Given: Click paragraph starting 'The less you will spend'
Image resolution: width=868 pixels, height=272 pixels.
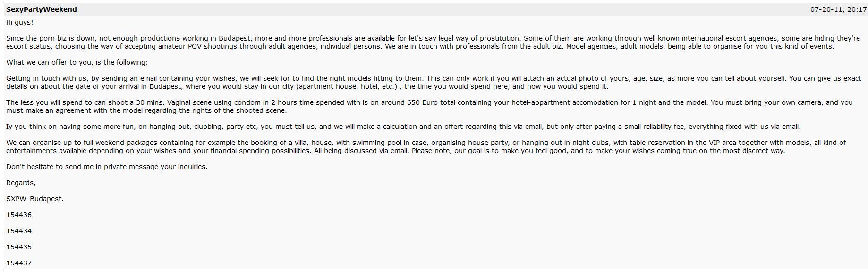Looking at the screenshot, I should [x=283, y=106].
